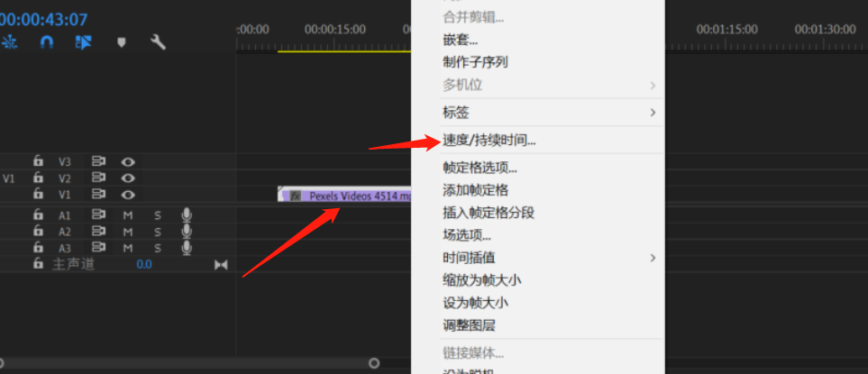Choose 场选项... menu entry
Screen dimensions: 868x374
(467, 235)
